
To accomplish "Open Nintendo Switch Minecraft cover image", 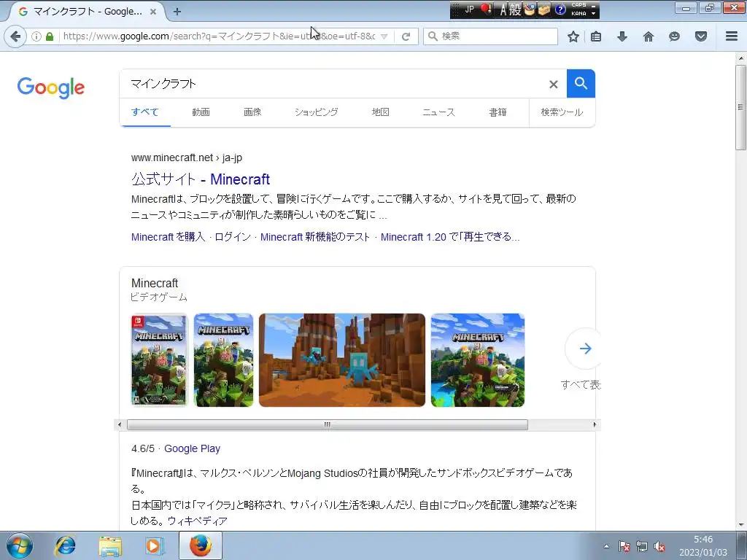I will pos(160,360).
